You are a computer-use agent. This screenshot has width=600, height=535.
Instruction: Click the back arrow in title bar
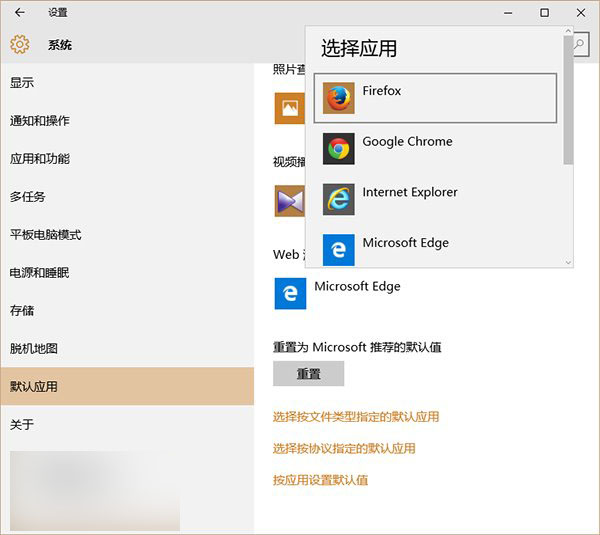pos(20,13)
